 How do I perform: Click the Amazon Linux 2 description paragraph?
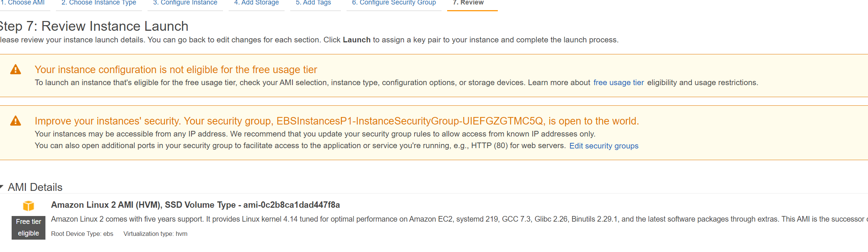460,219
